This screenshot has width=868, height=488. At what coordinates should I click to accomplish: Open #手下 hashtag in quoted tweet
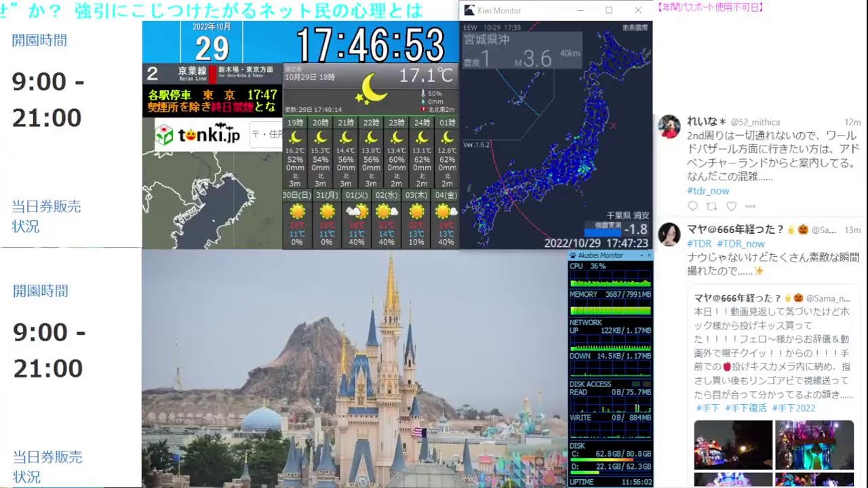(x=708, y=408)
